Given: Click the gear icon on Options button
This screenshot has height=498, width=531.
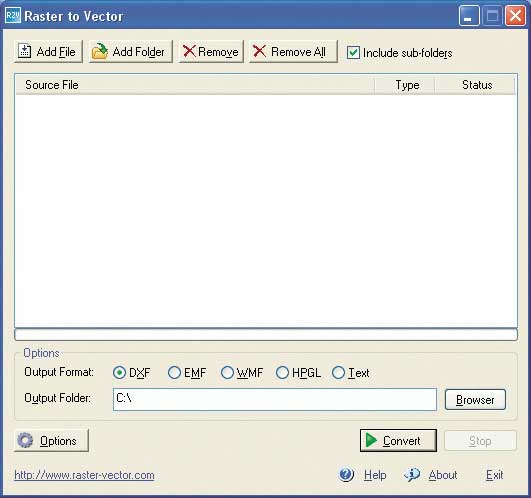Looking at the screenshot, I should click(25, 440).
